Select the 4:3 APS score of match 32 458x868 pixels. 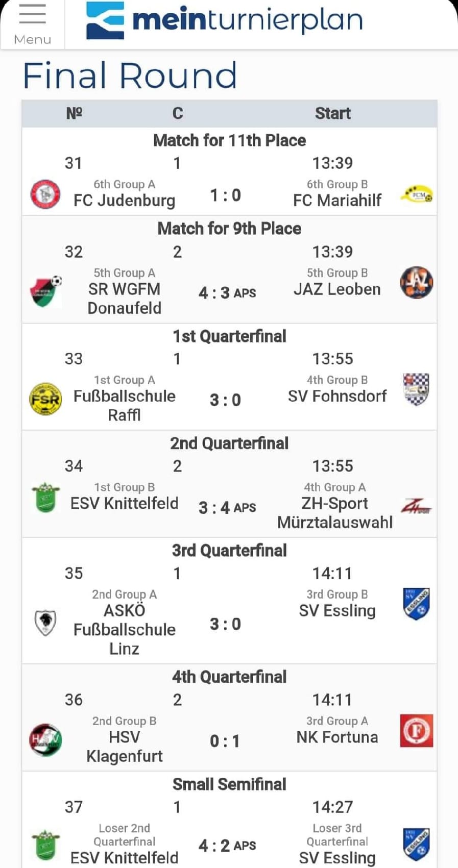pos(227,293)
